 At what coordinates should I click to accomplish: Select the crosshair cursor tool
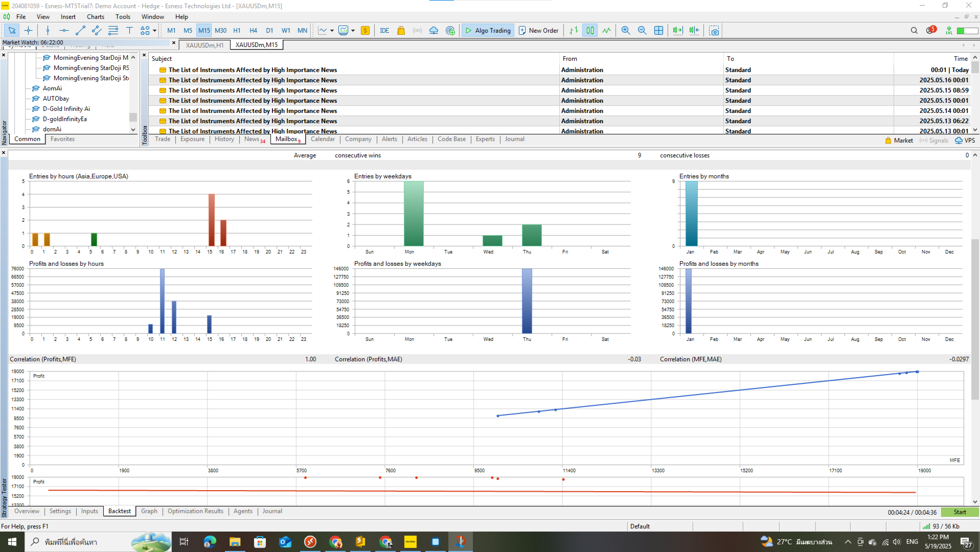(x=28, y=31)
